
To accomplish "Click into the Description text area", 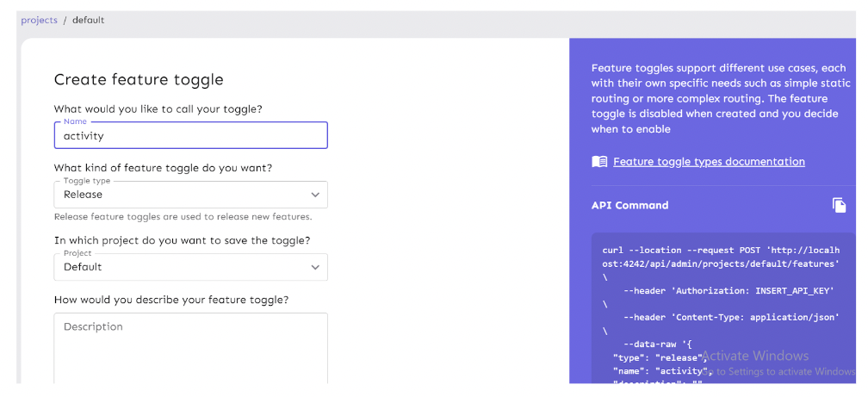I will (190, 349).
